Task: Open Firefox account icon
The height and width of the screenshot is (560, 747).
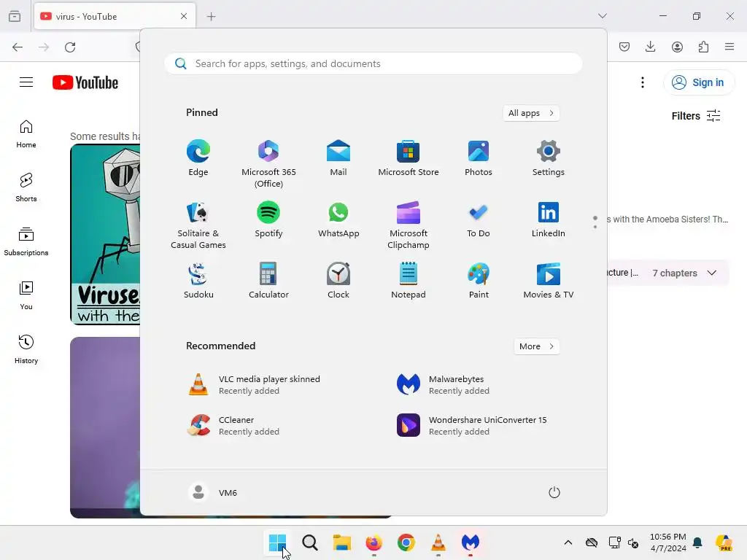Action: point(677,47)
